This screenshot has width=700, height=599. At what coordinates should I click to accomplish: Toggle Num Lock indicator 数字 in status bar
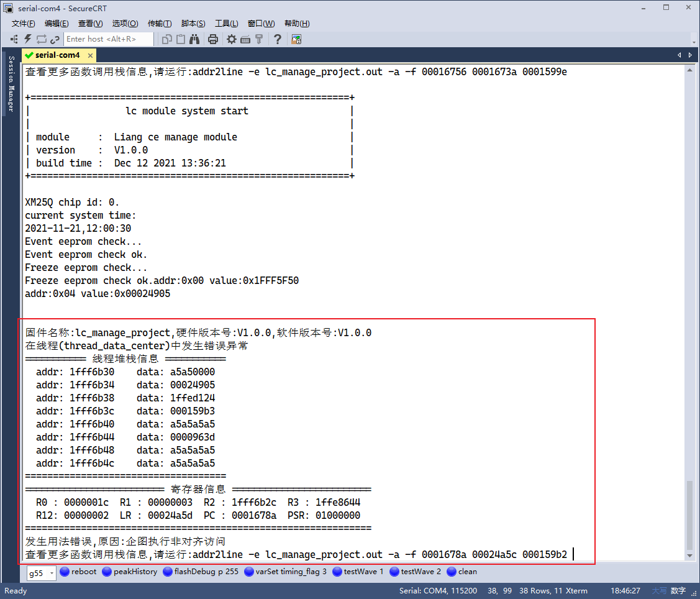click(x=677, y=591)
